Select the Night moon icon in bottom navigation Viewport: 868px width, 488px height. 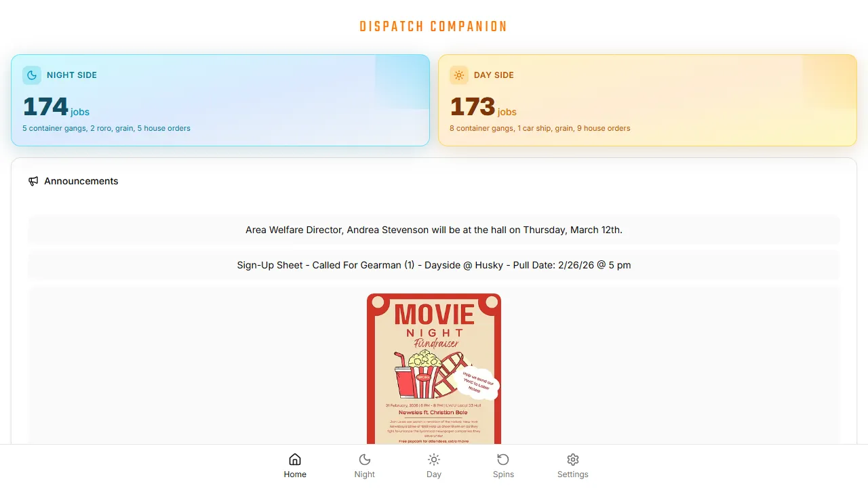pyautogui.click(x=364, y=460)
